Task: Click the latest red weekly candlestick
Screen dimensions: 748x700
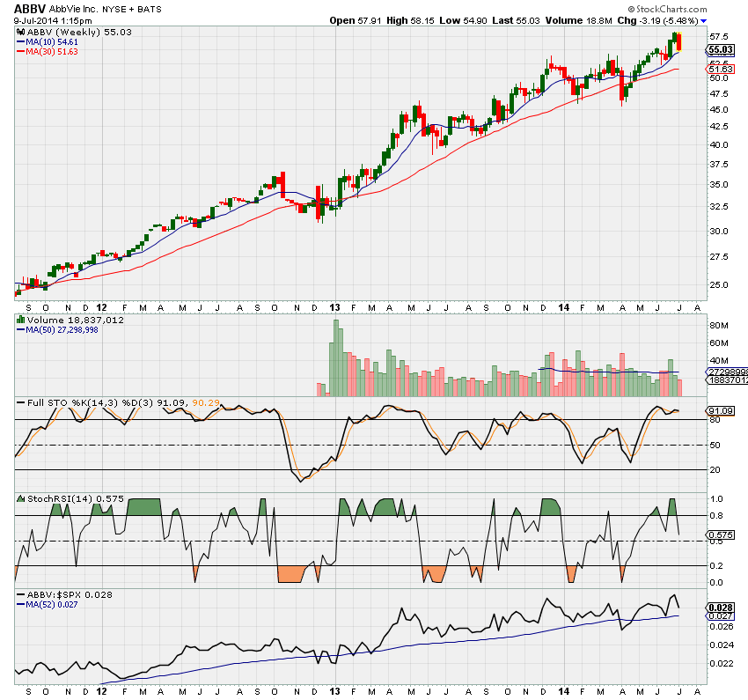Action: 679,41
